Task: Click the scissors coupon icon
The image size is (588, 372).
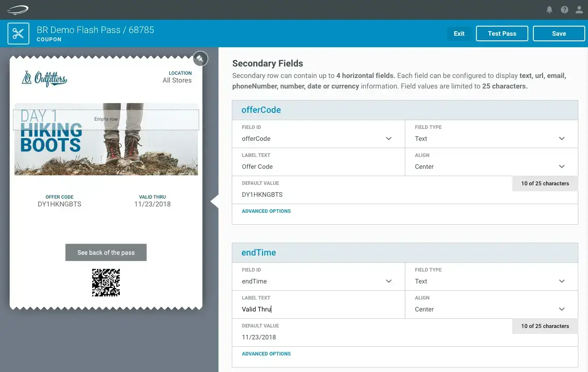Action: 18,33
